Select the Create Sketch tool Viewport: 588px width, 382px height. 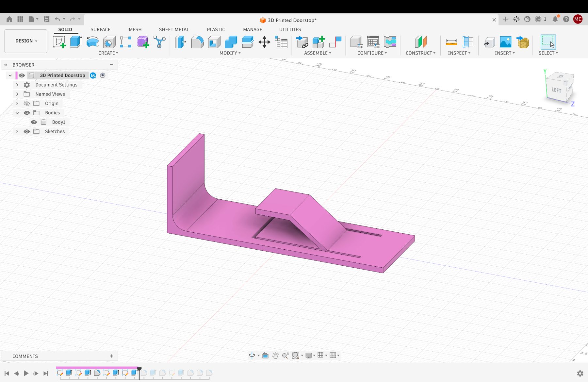[x=59, y=42]
